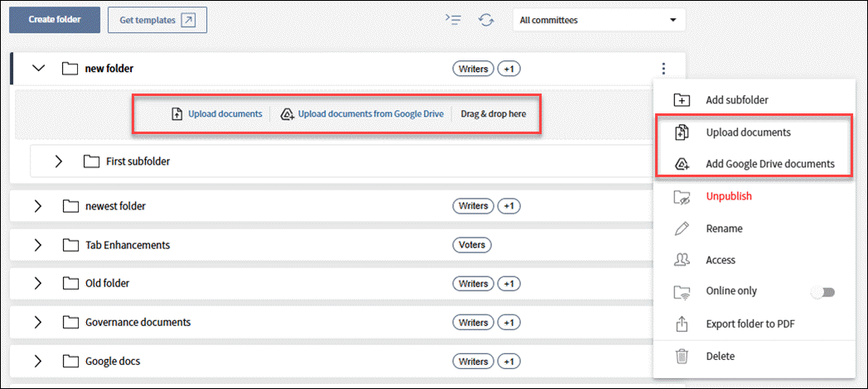Screen dimensions: 868x389
Task: Click the Get templates button
Action: coord(157,20)
